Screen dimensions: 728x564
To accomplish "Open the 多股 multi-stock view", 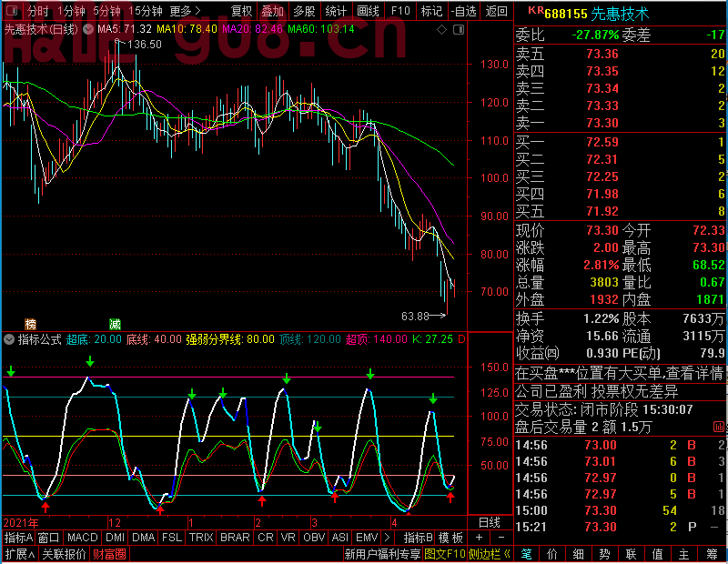I will tap(304, 11).
